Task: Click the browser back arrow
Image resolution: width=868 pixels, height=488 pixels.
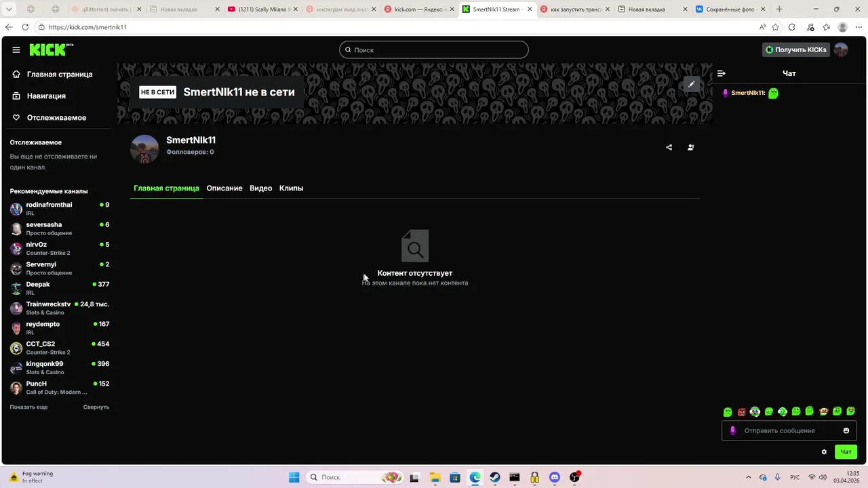Action: coord(8,27)
